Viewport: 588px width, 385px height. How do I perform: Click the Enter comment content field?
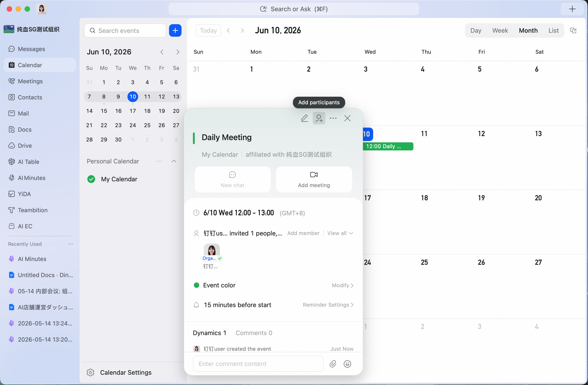[258, 364]
